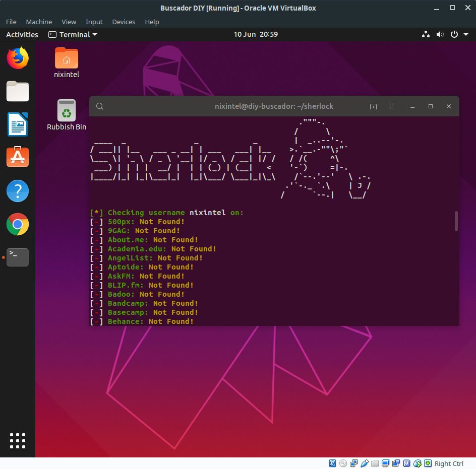
Task: Click the 'About.me: Not Found!' line
Action: click(x=144, y=240)
